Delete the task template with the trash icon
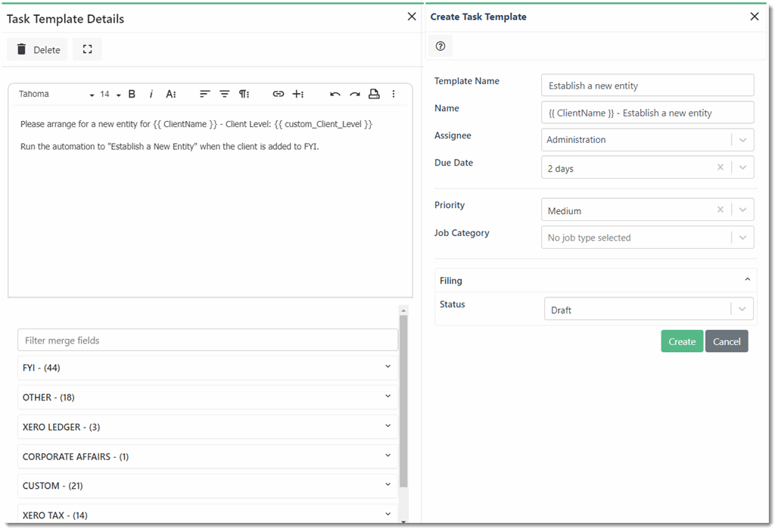The height and width of the screenshot is (532, 778). (36, 49)
